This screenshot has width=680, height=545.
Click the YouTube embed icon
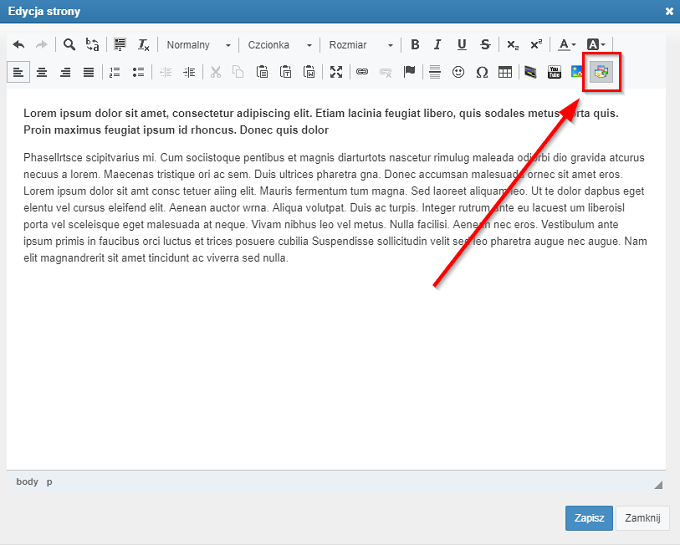554,72
